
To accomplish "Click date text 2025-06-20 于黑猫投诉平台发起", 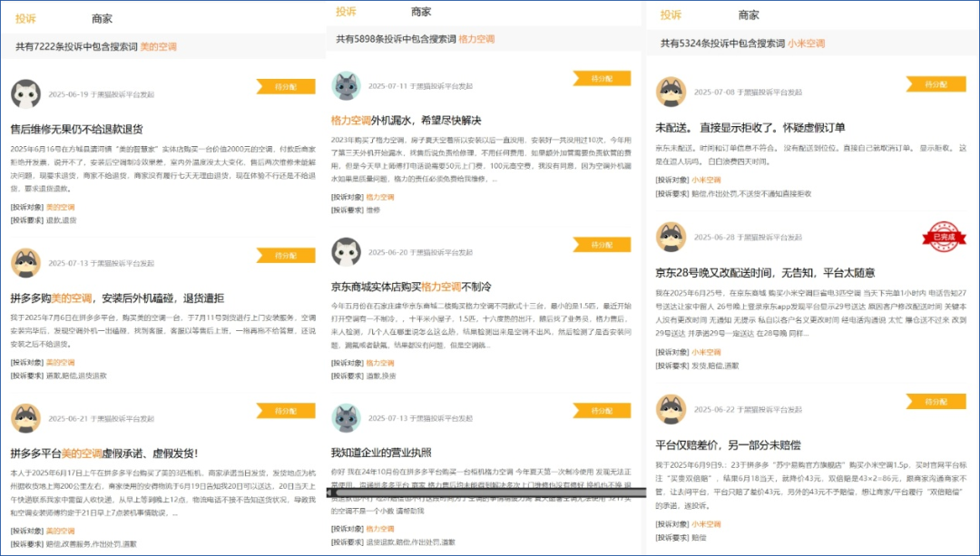I will [x=420, y=252].
